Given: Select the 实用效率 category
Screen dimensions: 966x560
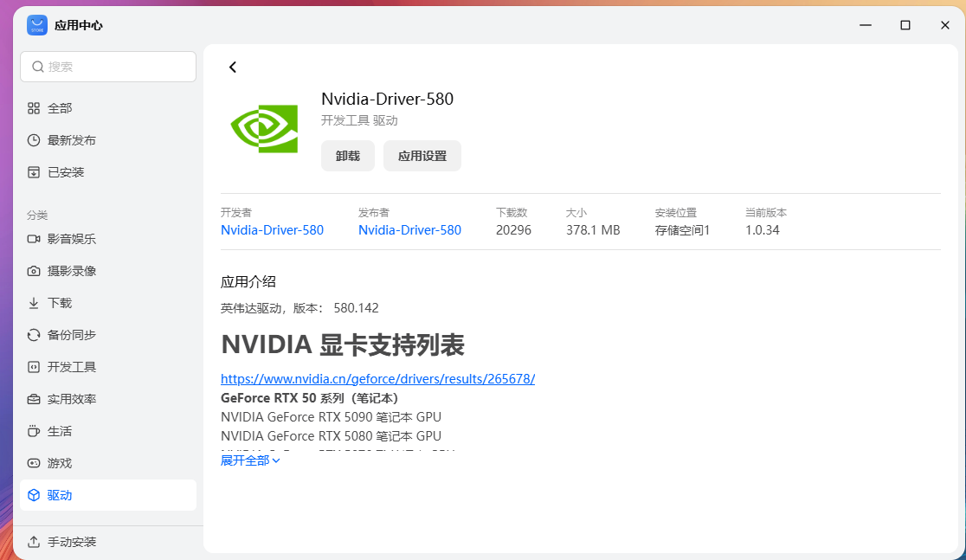Looking at the screenshot, I should [x=108, y=399].
